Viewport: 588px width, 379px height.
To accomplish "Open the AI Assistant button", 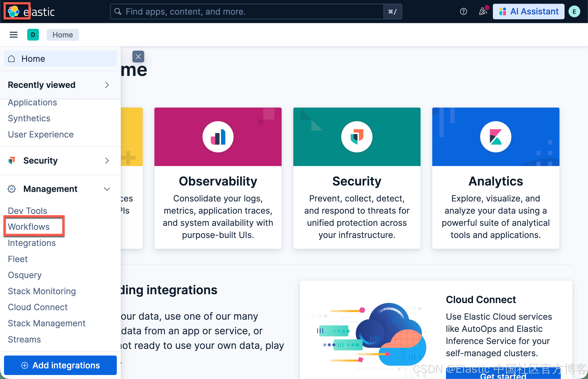I will click(x=528, y=12).
